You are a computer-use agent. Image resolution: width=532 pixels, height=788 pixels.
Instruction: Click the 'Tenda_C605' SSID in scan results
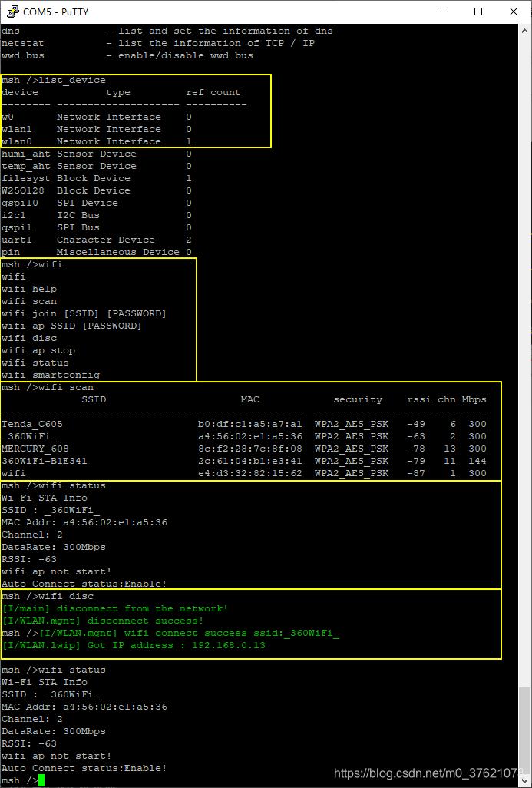(x=32, y=424)
